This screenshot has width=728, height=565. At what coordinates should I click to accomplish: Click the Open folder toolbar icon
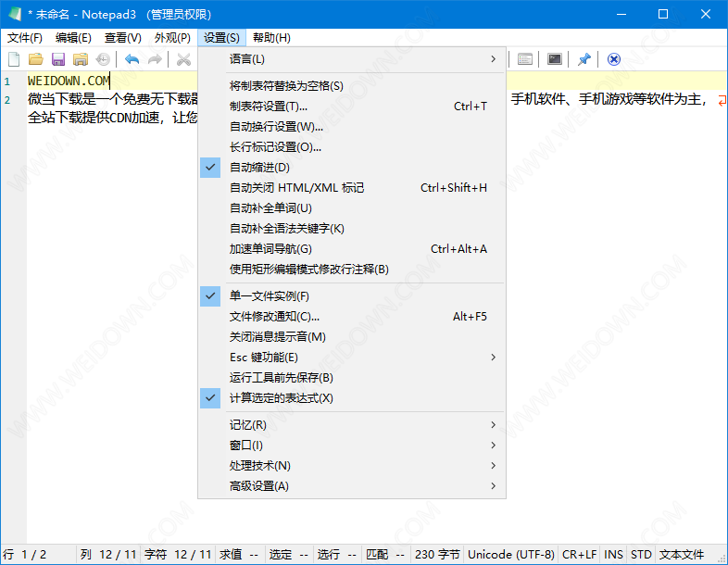click(x=36, y=59)
